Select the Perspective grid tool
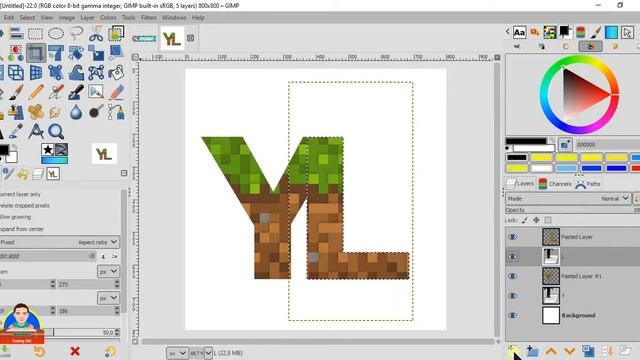 click(36, 73)
